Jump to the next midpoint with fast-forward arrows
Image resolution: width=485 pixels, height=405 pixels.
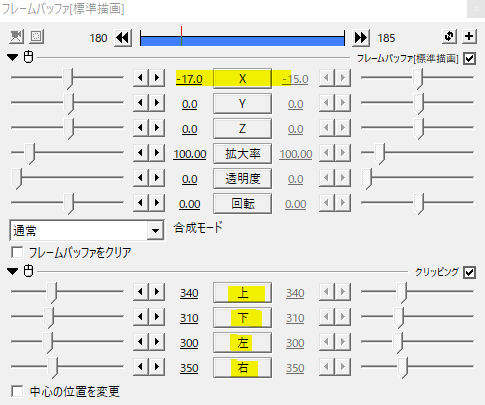(361, 38)
